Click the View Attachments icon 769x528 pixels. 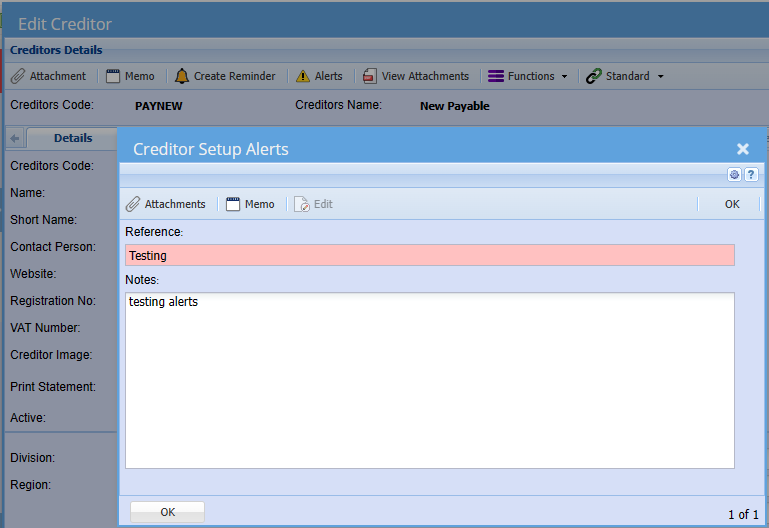point(370,76)
